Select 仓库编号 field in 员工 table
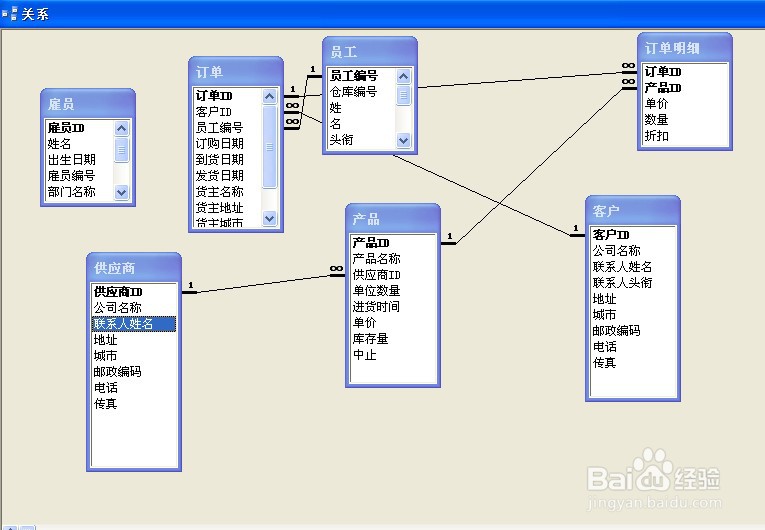 [x=362, y=92]
